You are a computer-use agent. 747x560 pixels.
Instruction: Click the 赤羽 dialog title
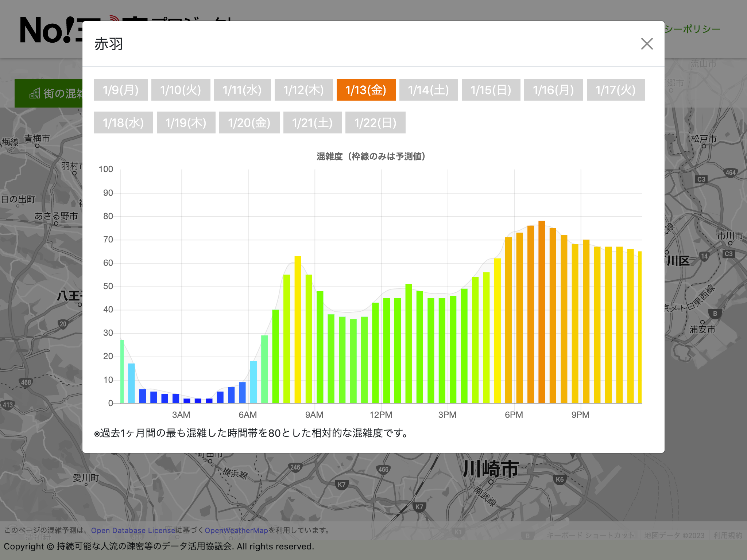click(x=109, y=44)
